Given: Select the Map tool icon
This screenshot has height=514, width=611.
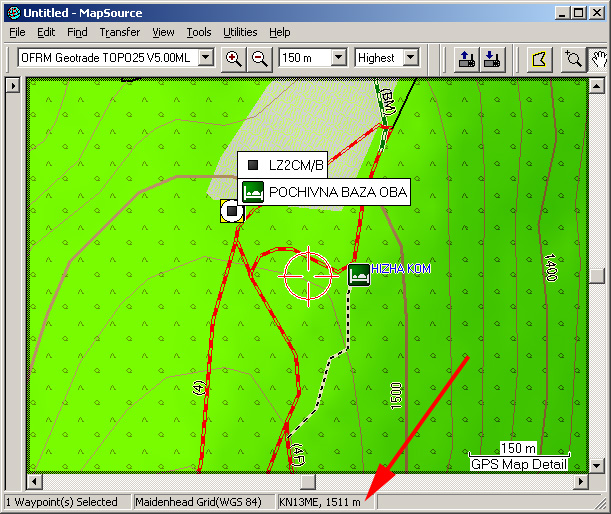Looking at the screenshot, I should (x=539, y=59).
